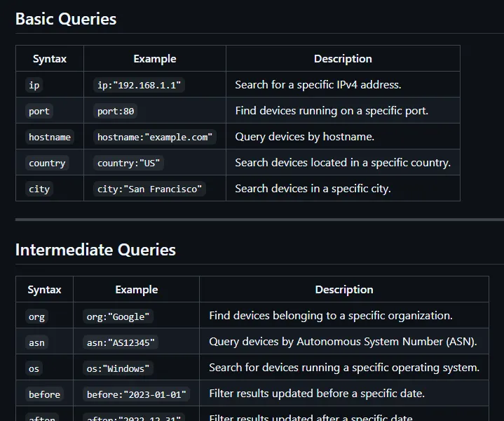Click the example country:"US"
504x421 pixels.
click(x=128, y=163)
